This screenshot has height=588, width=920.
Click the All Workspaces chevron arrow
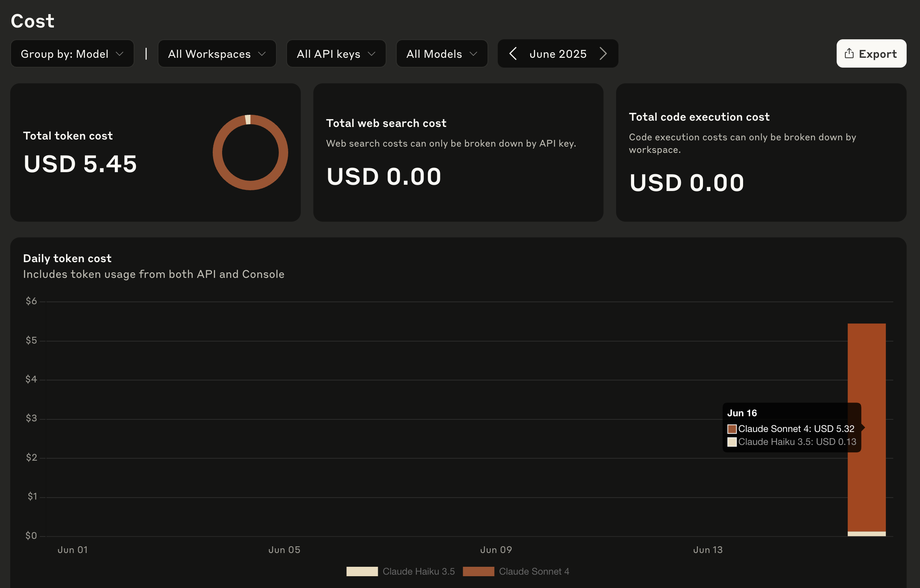[x=262, y=54]
